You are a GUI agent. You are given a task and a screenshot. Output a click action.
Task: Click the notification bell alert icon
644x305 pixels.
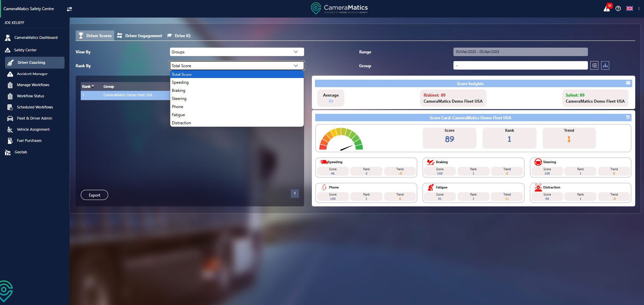pos(607,8)
